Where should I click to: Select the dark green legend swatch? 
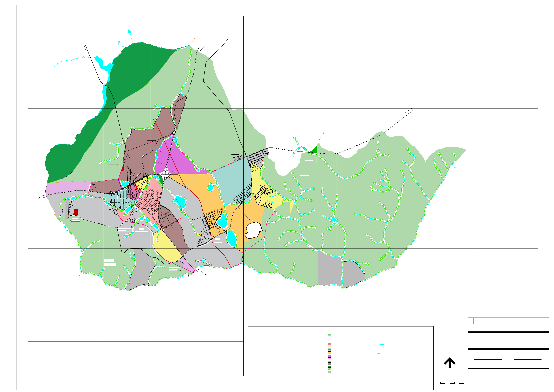[x=330, y=367]
